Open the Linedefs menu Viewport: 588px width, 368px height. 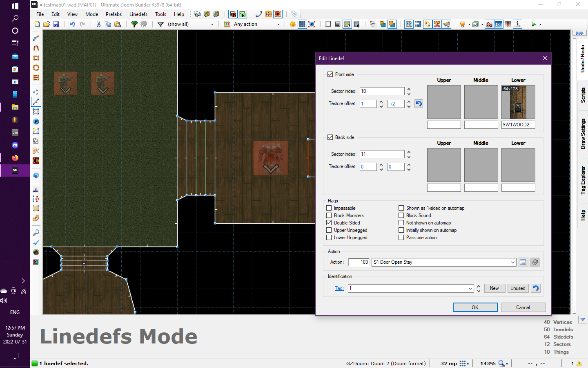138,14
